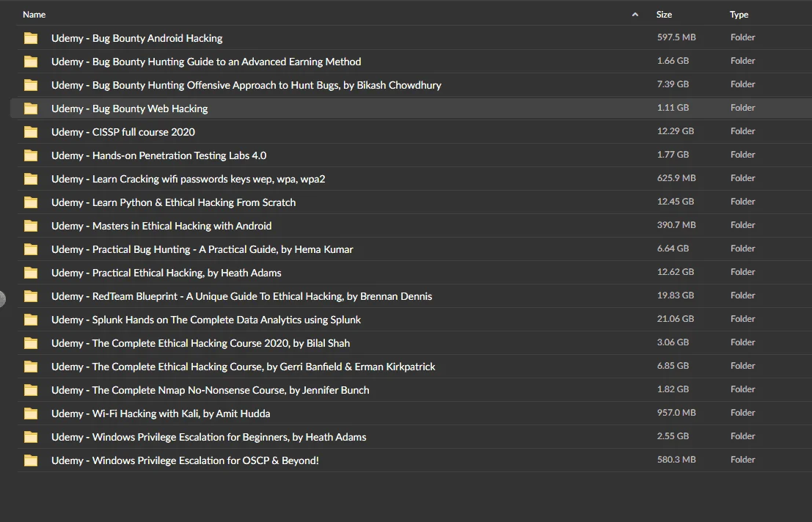Select RedTeam Blueprint by Brennan Dennis name
The image size is (812, 522).
(242, 296)
